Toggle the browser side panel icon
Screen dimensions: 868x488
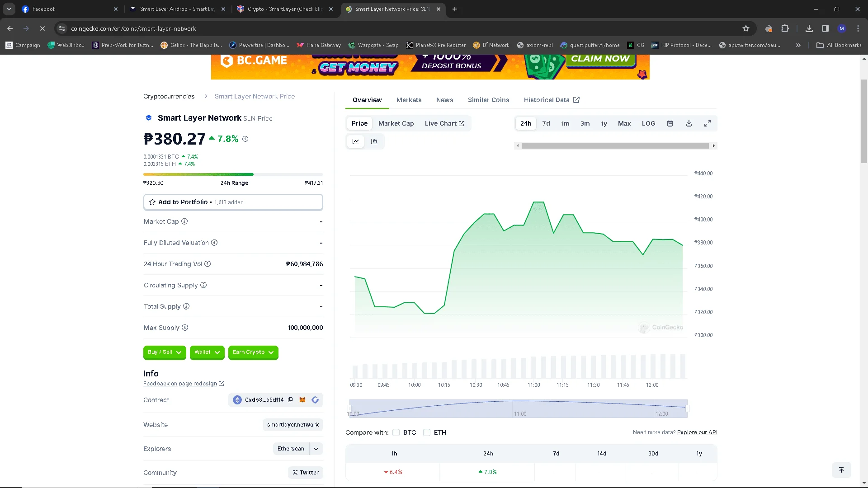826,28
